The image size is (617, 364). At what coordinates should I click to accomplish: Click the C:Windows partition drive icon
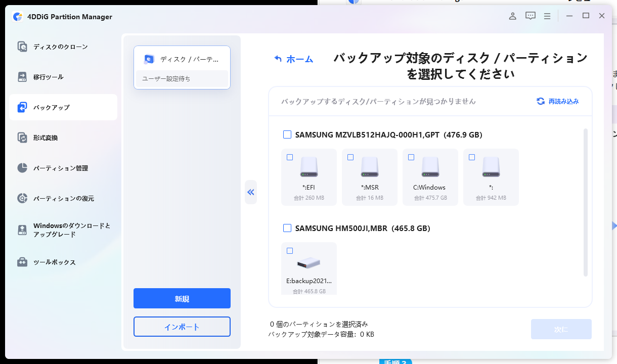click(x=430, y=167)
